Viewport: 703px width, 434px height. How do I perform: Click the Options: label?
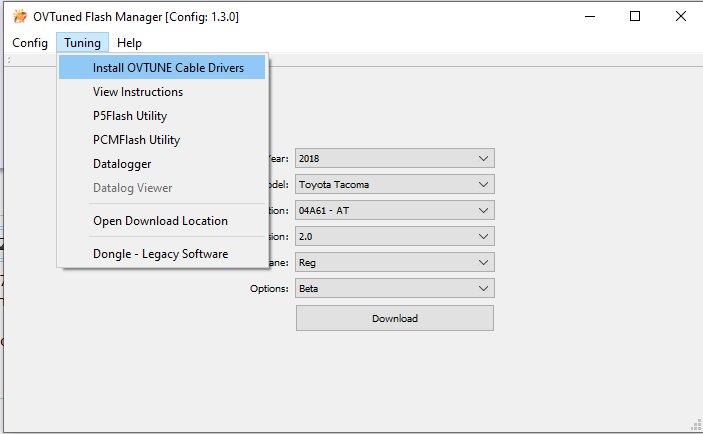point(269,289)
